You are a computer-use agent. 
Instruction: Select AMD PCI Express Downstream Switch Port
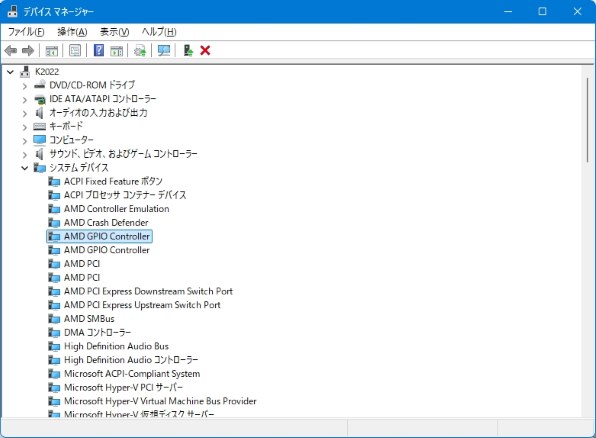148,291
